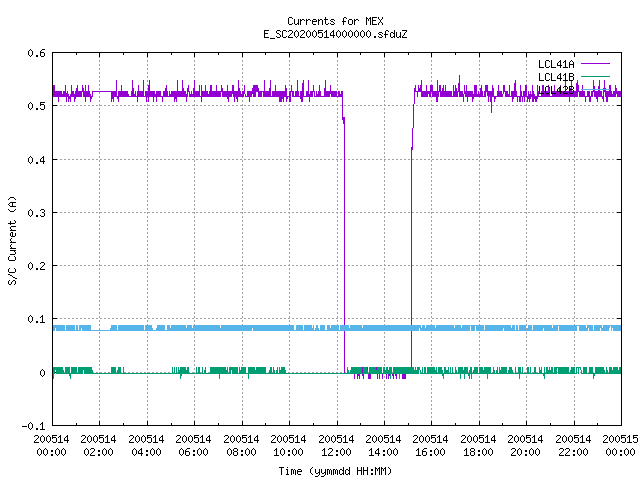The height and width of the screenshot is (480, 640).
Task: Click the 200514 00:00 time tick label
Action: (x=51, y=445)
